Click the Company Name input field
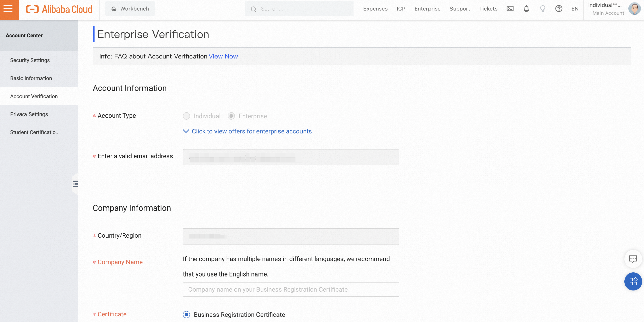 291,289
